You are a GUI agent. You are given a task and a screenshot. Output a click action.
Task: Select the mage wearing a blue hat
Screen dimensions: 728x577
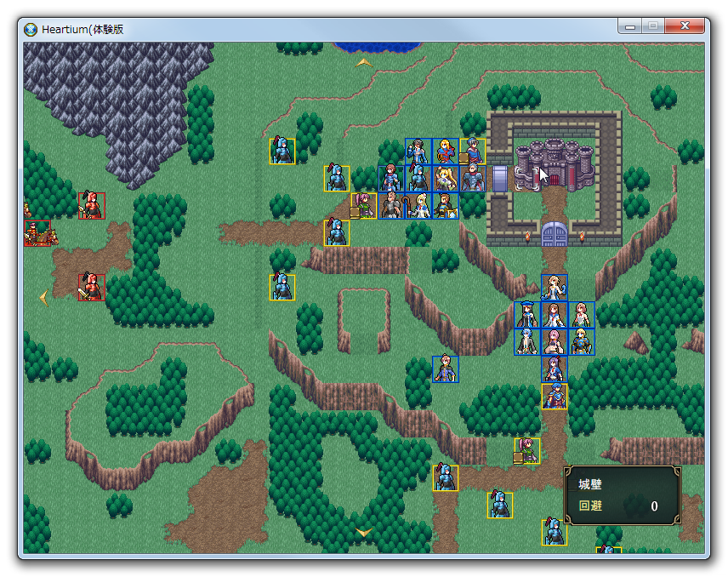527,315
